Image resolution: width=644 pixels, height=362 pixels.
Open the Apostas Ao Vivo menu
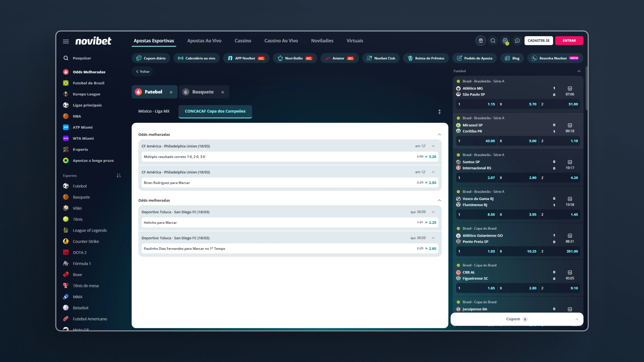click(x=204, y=41)
